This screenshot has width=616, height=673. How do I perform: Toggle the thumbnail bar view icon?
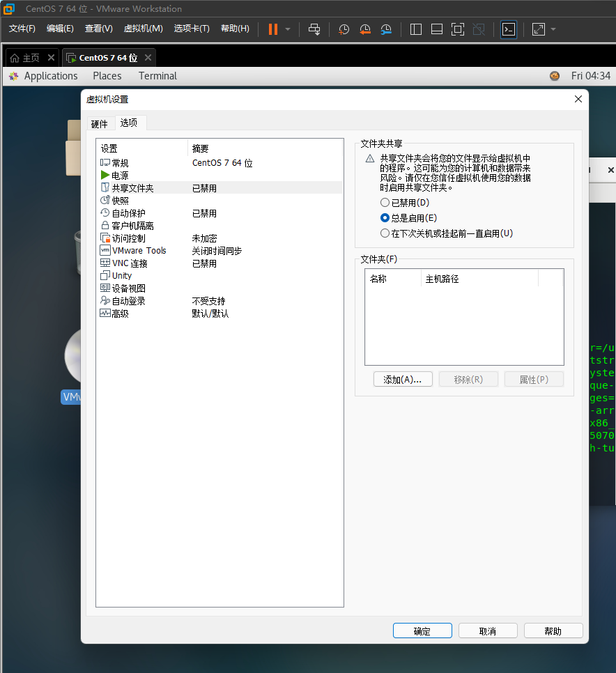[x=437, y=29]
